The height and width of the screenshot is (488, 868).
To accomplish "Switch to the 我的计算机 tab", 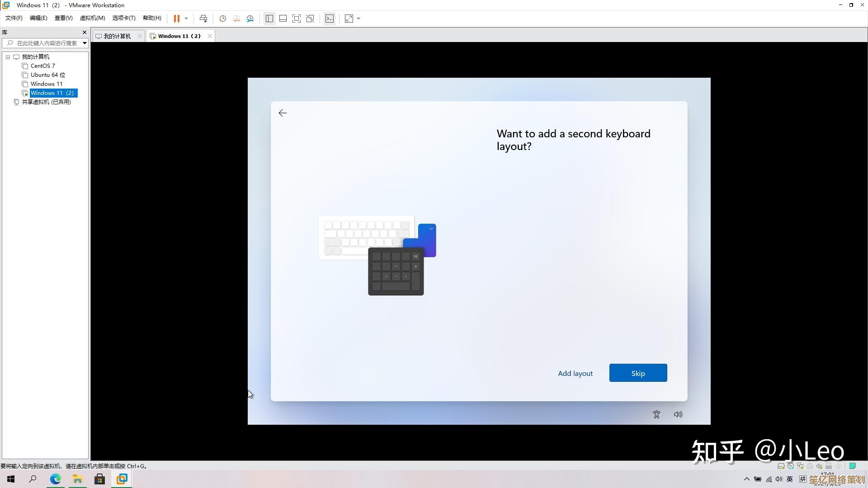I will pyautogui.click(x=117, y=36).
